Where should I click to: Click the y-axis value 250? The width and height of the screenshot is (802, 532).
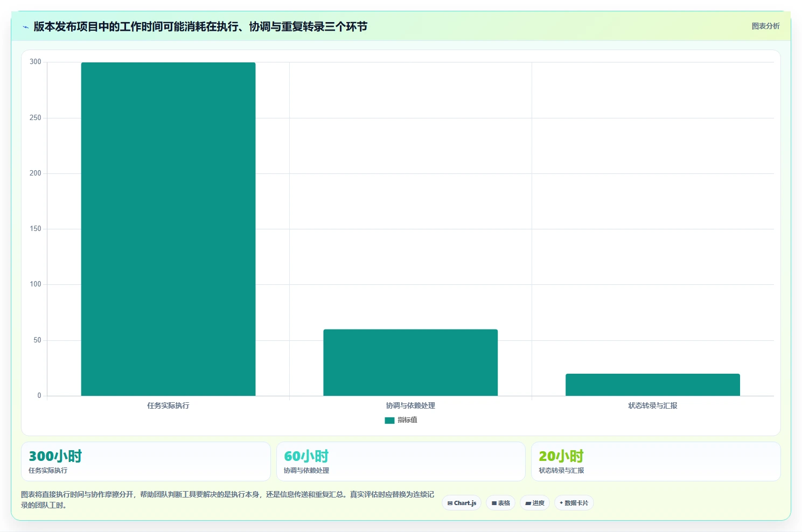click(x=36, y=118)
